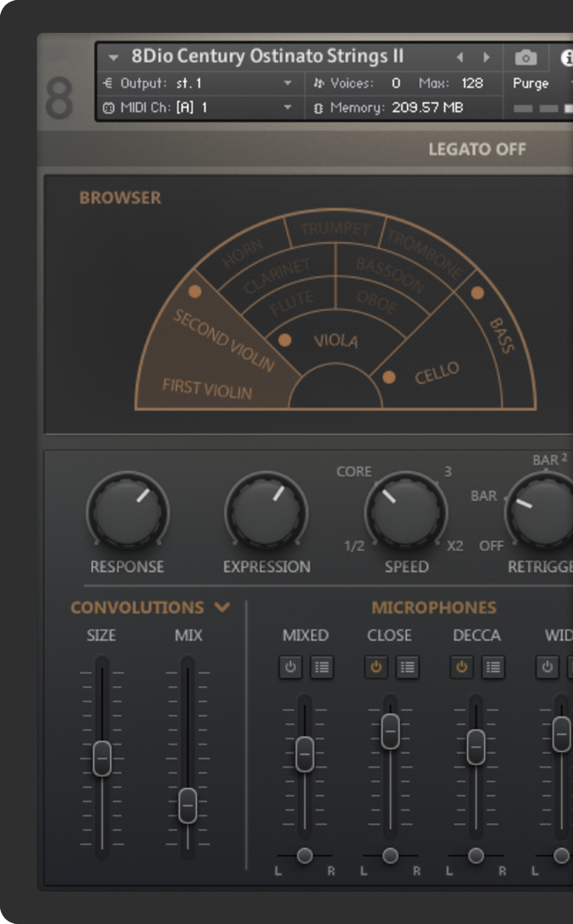This screenshot has height=924, width=573.
Task: Click the Second Violin orange dot
Action: tap(195, 291)
